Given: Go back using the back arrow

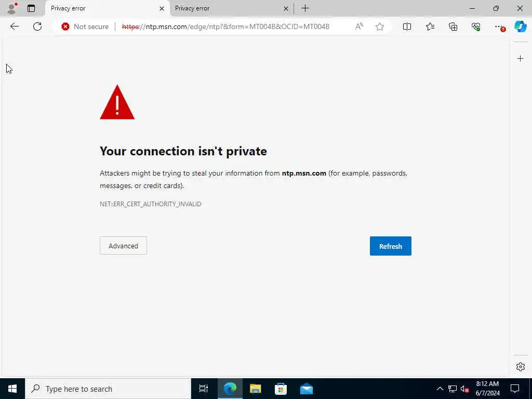Looking at the screenshot, I should [14, 26].
